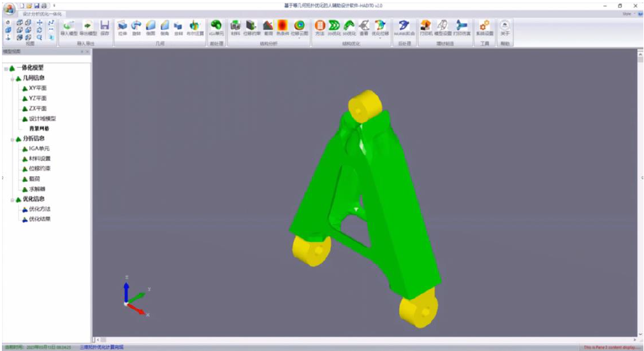Select the 旋转 revolve tool
Image resolution: width=644 pixels, height=351 pixels.
136,27
